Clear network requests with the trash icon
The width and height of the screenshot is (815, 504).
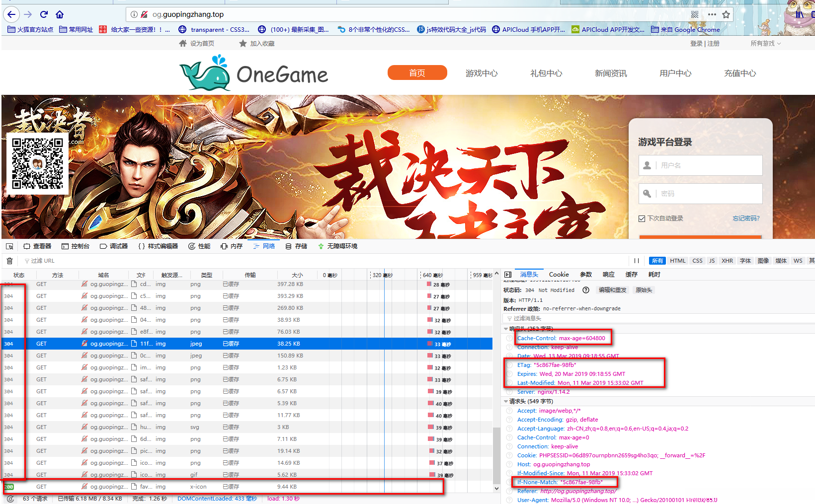9,261
